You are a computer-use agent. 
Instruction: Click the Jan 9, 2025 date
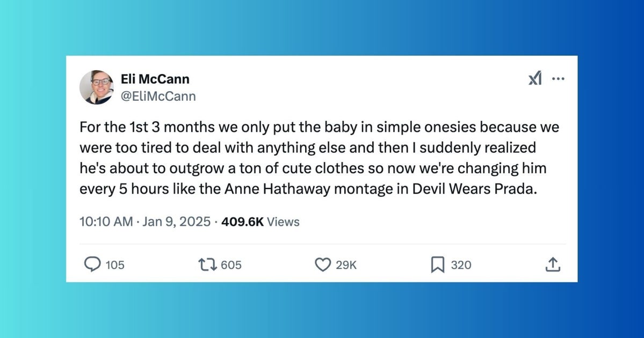coord(176,222)
